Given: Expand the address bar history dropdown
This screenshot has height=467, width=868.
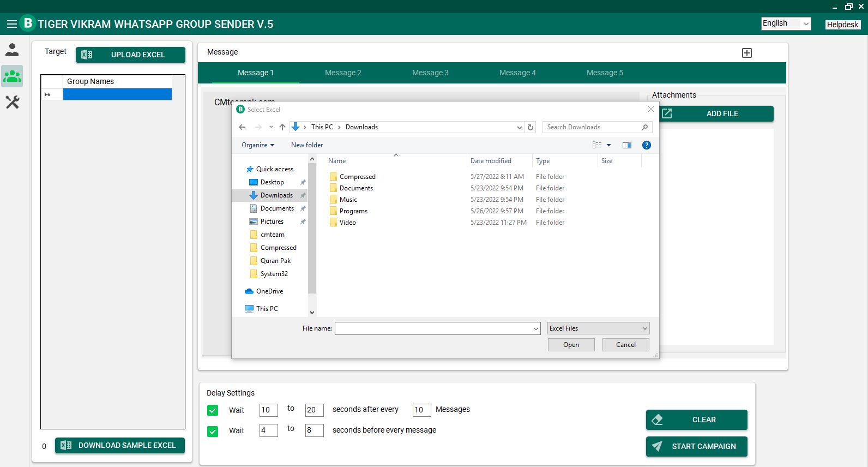Looking at the screenshot, I should (x=519, y=127).
